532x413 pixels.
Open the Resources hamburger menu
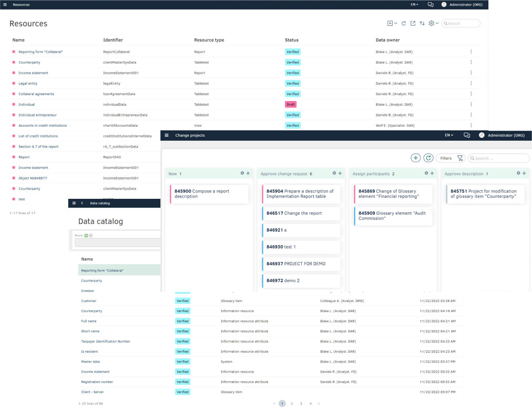5,5
